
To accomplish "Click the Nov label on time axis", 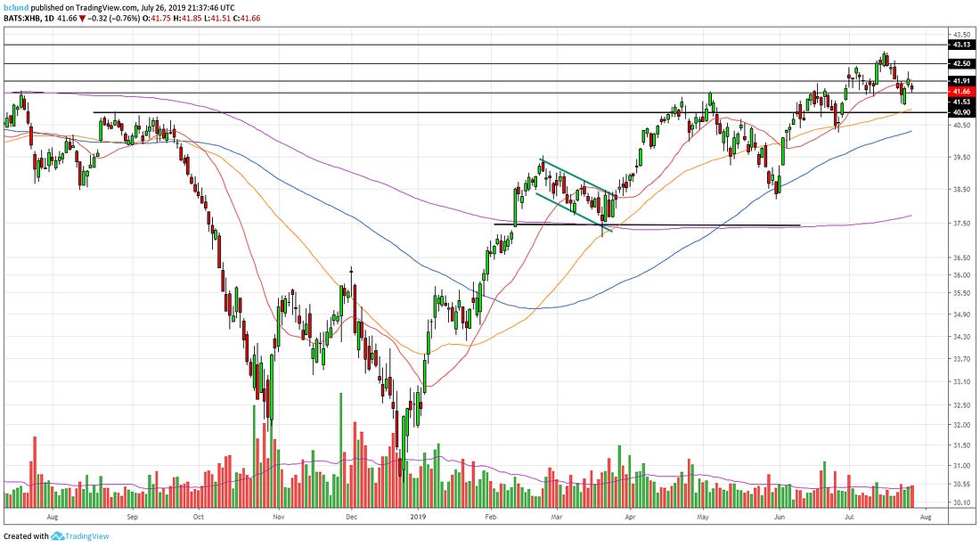I will [278, 516].
